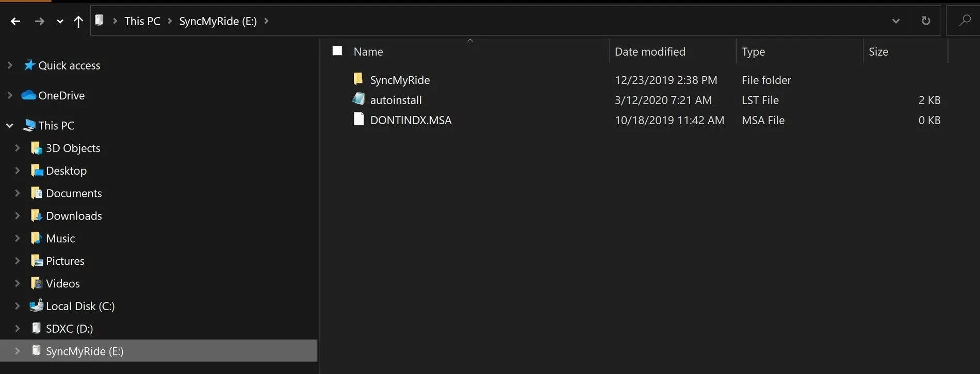Expand Local Disk (C:) tree node
980x374 pixels.
(17, 306)
